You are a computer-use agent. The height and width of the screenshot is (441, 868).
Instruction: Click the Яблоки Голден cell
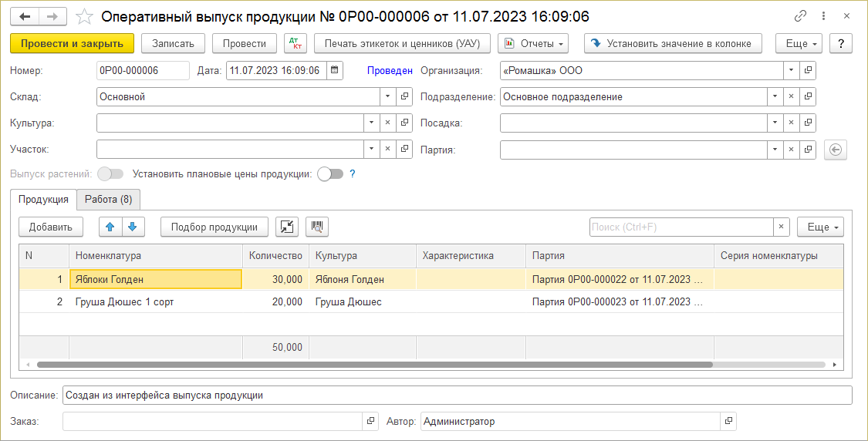point(156,279)
